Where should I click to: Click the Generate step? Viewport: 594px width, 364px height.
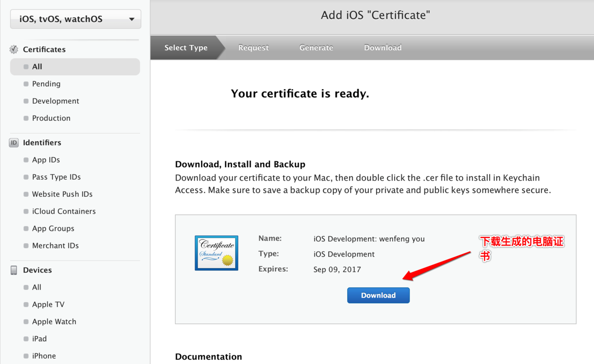point(316,48)
